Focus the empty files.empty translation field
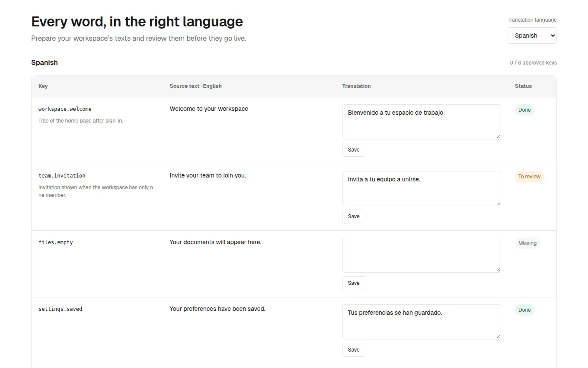Viewport: 588px width, 368px height. tap(422, 255)
